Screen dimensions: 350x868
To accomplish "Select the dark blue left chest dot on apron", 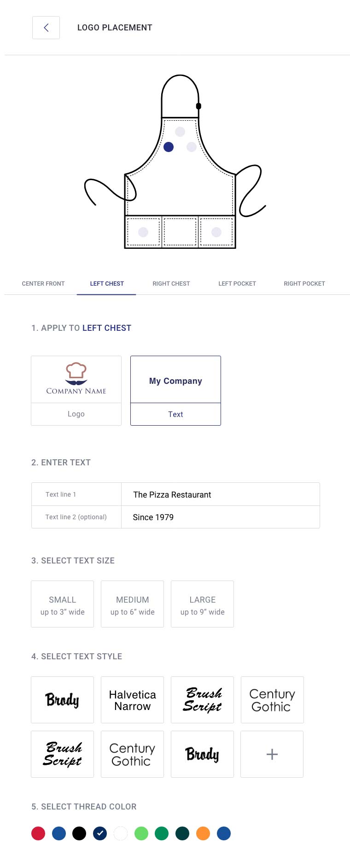I will point(169,147).
